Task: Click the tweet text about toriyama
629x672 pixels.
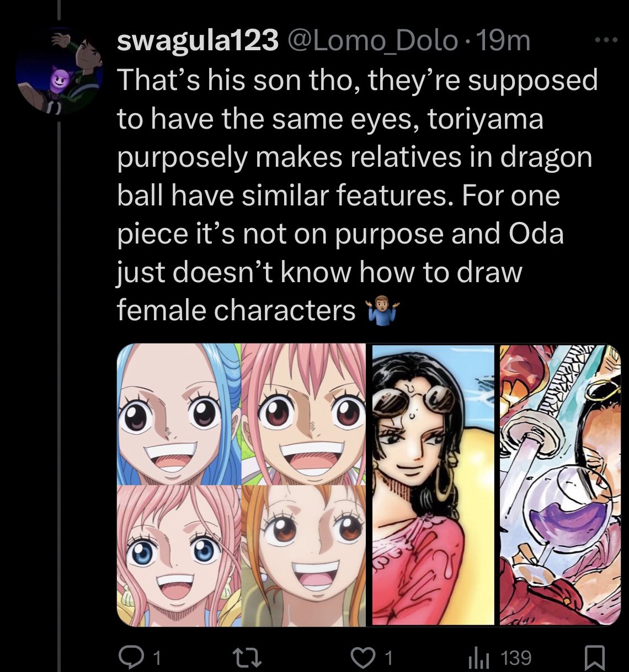Action: click(358, 195)
